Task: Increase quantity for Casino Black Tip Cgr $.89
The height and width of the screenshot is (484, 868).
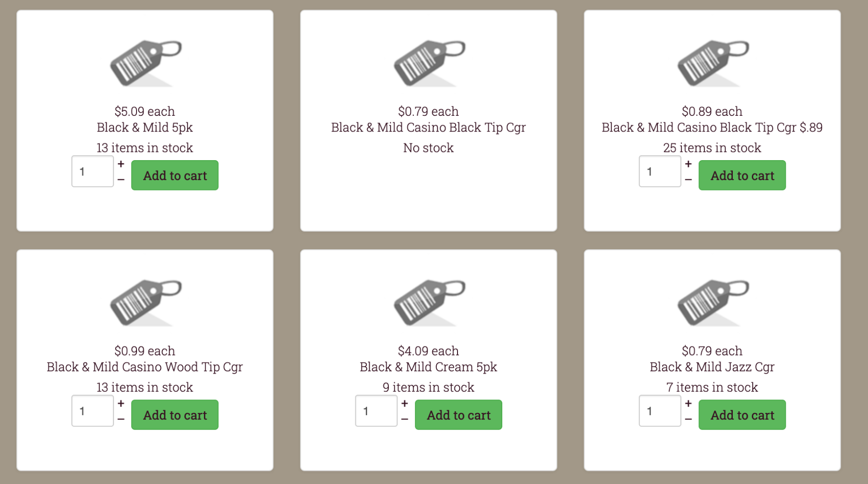Action: click(x=688, y=164)
